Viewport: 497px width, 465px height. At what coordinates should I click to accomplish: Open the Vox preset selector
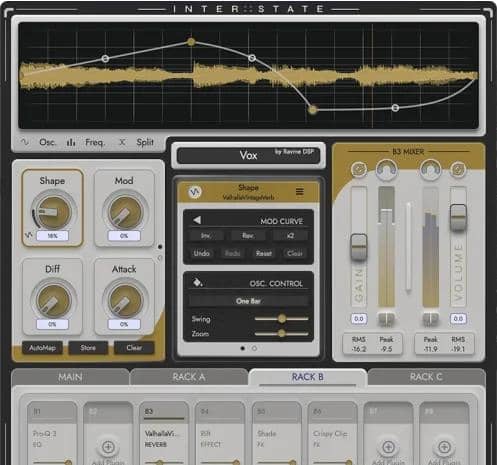pyautogui.click(x=248, y=155)
